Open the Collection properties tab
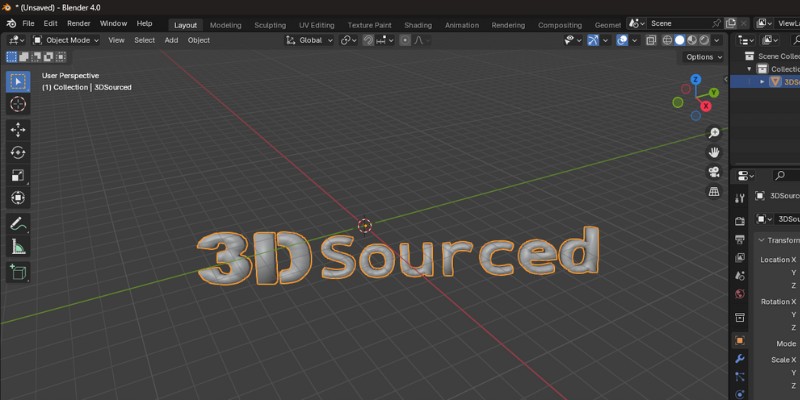This screenshot has width=800, height=400. coord(739,317)
